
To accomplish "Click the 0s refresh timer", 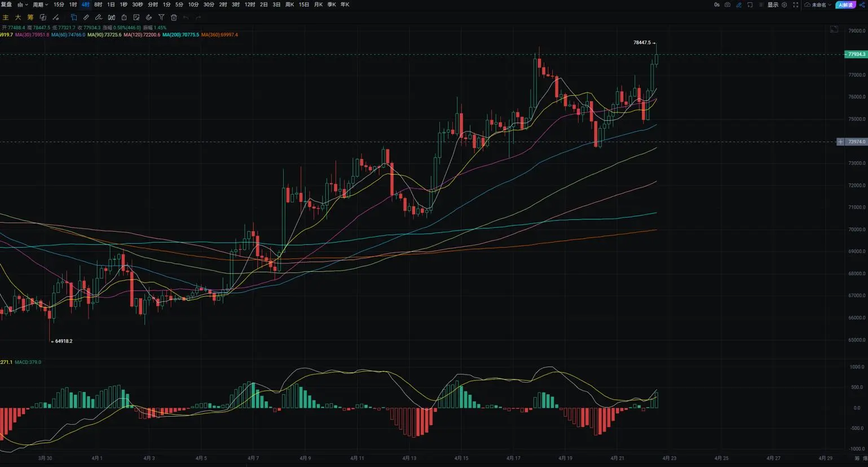I will coord(717,5).
